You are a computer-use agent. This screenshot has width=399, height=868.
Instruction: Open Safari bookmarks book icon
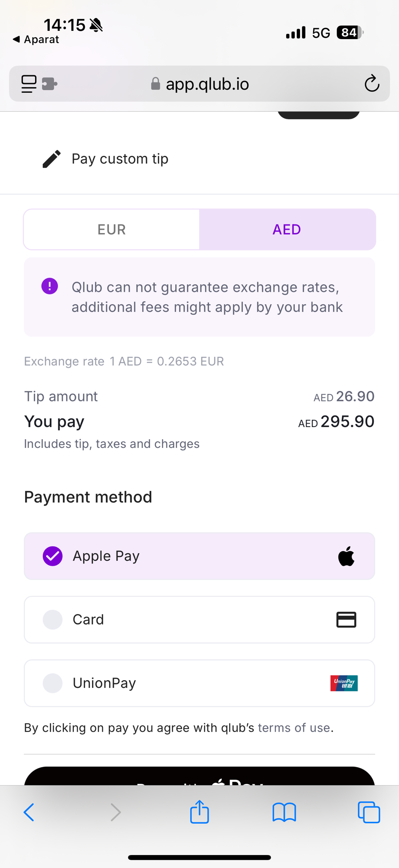[x=284, y=812]
